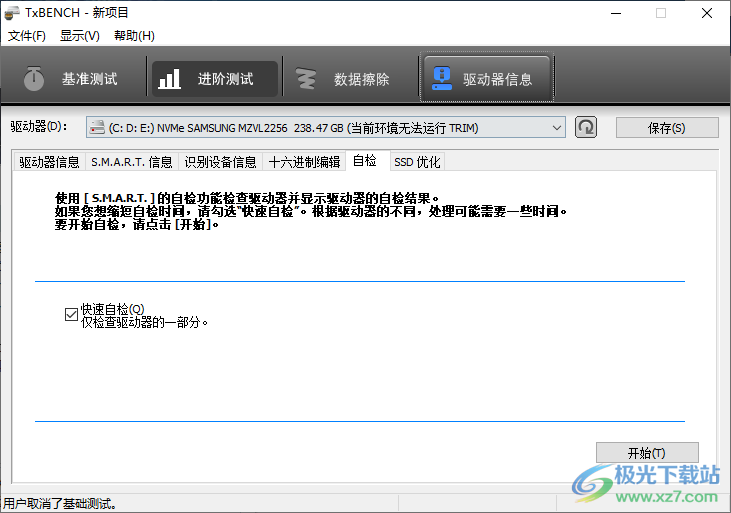Click the 开始(T) button

click(647, 452)
